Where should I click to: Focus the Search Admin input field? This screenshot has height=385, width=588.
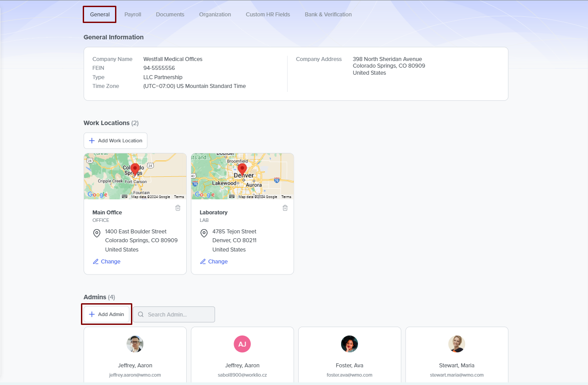point(174,314)
